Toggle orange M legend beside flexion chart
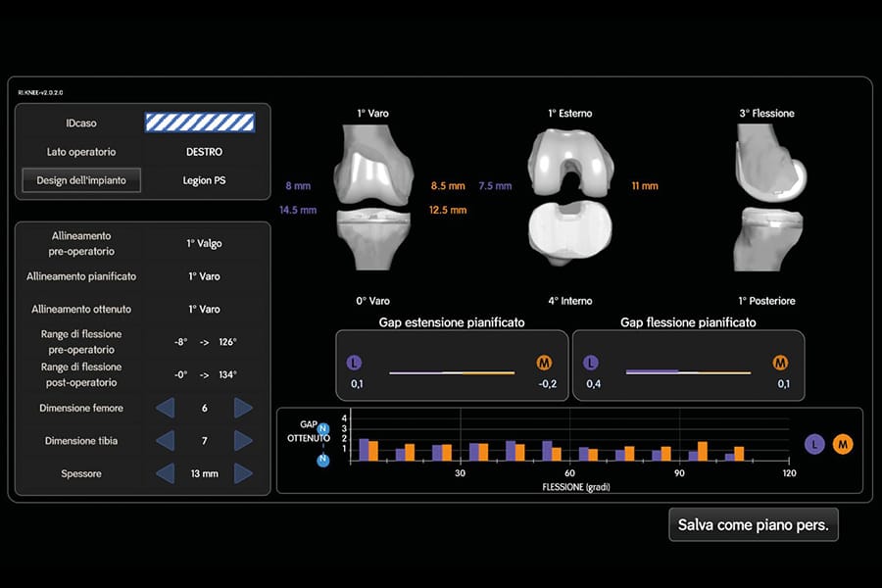This screenshot has height=588, width=882. coord(842,445)
